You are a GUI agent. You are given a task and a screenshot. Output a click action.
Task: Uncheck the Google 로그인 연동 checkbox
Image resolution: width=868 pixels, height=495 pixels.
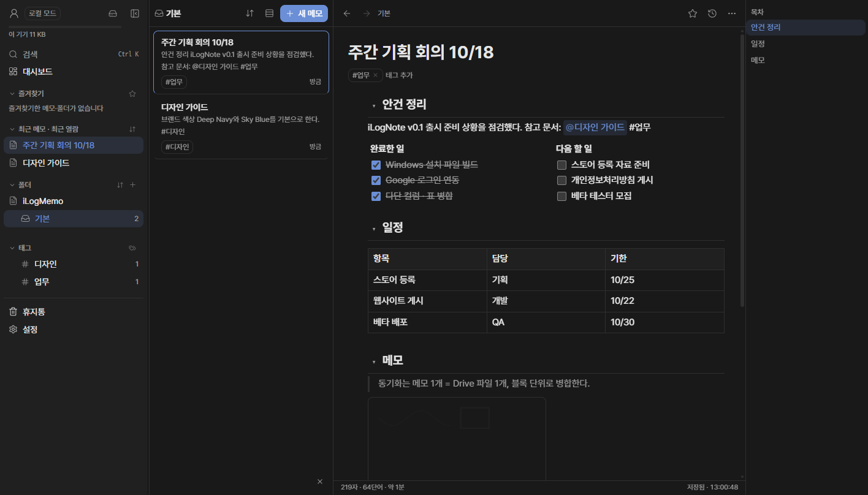(376, 180)
